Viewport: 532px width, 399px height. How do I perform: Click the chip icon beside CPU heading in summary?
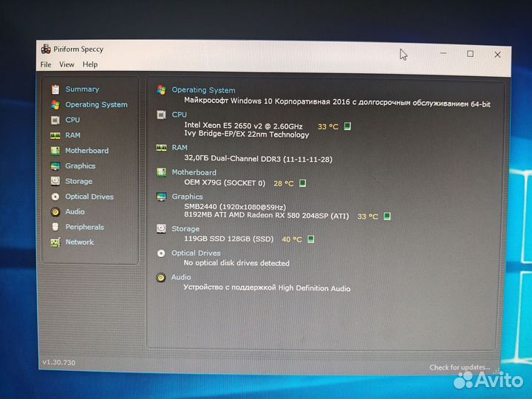pyautogui.click(x=161, y=115)
